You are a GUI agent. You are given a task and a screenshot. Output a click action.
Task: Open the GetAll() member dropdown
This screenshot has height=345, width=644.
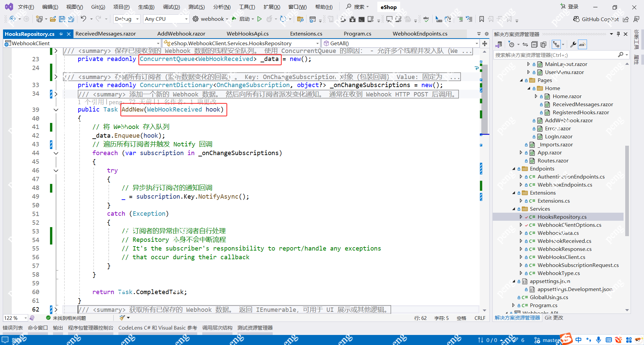400,43
